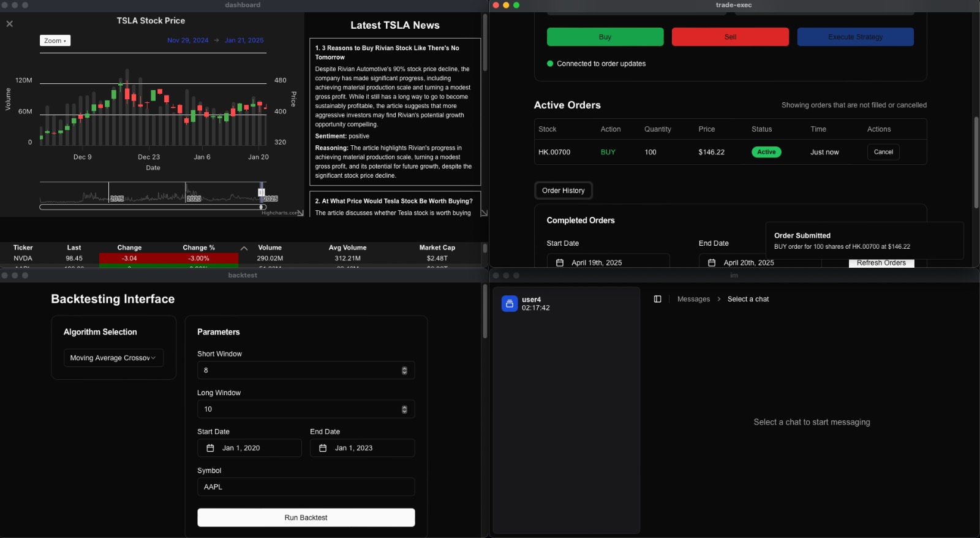Click the chart panel resize corner icon
Viewport: 980px width, 538px height.
300,213
